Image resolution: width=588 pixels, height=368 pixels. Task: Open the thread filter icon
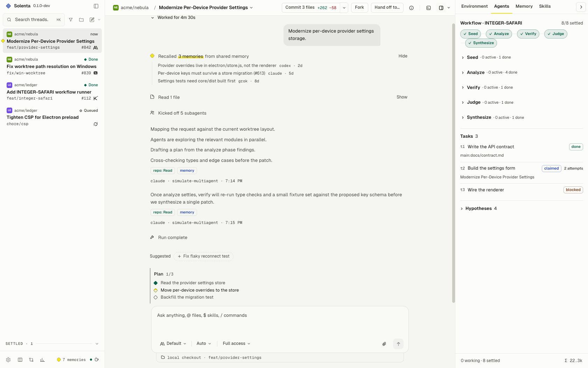(x=71, y=20)
